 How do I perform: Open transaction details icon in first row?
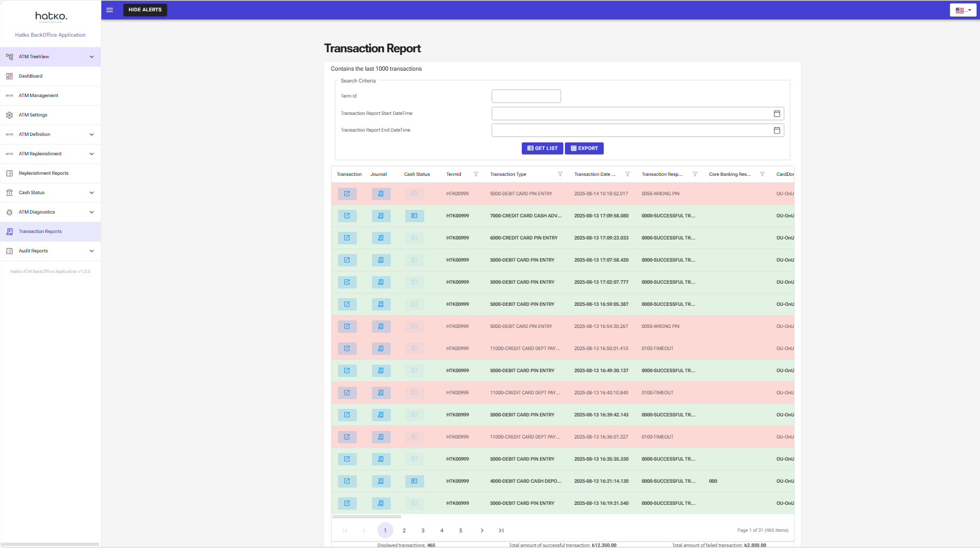(347, 194)
